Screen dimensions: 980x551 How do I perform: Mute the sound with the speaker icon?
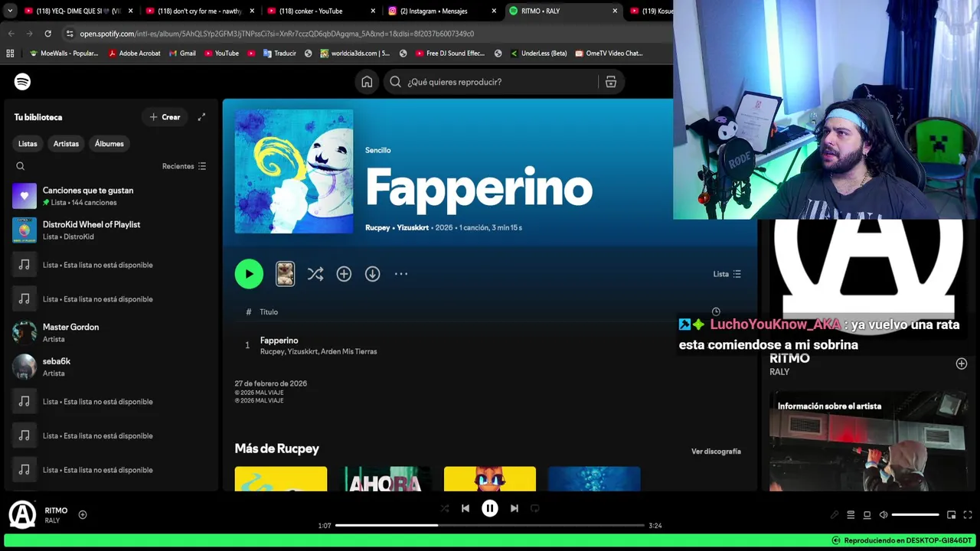884,515
